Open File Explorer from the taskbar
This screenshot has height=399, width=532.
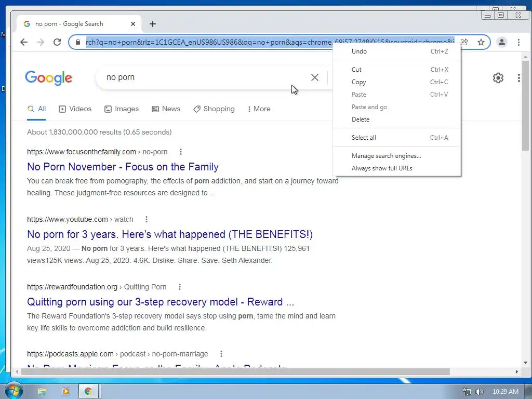(x=42, y=392)
